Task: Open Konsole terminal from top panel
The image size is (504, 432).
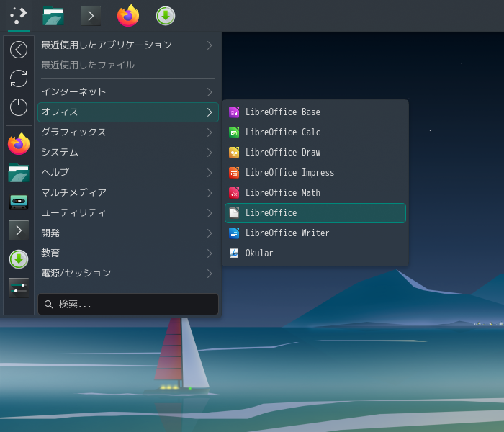Action: pos(91,16)
